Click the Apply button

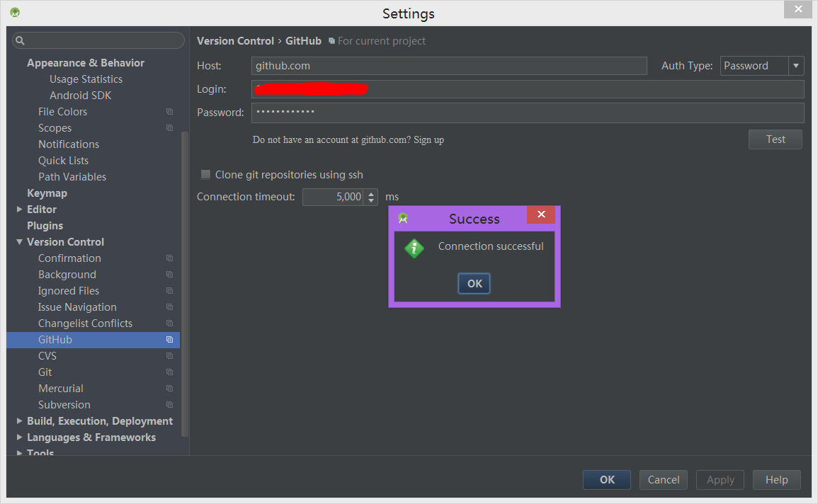click(x=720, y=479)
